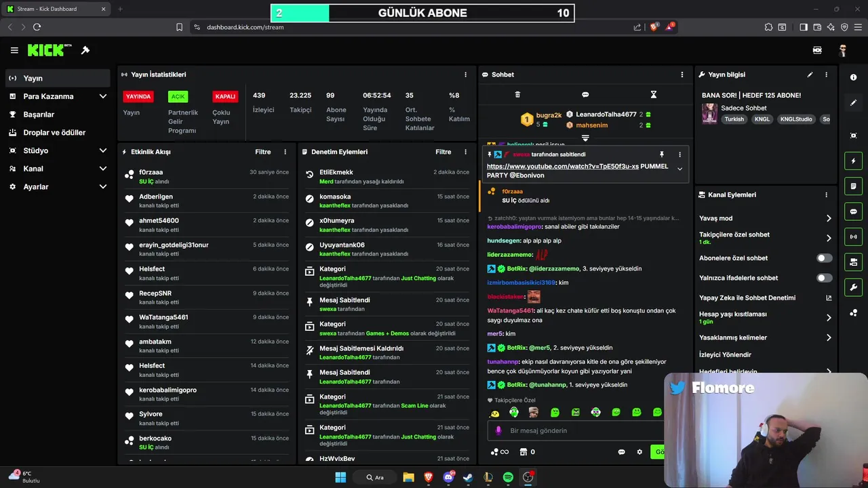
Task: Click İzleyici Yönlendir option
Action: point(726,354)
